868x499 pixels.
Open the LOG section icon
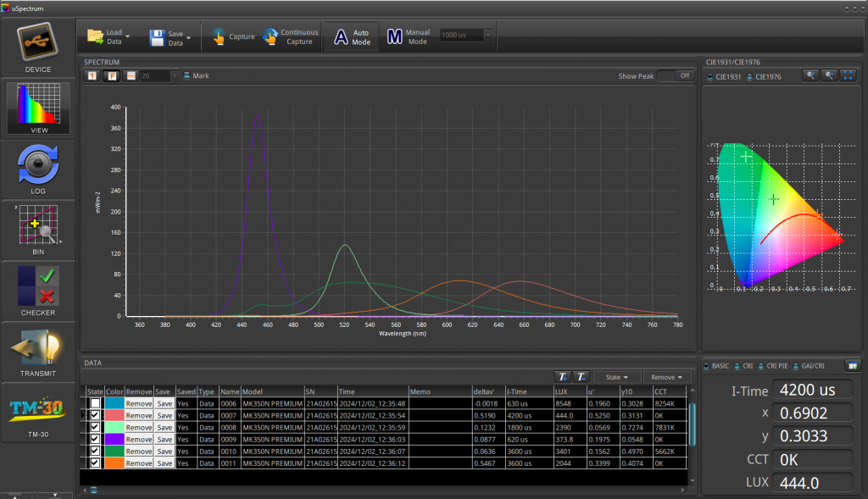click(38, 164)
